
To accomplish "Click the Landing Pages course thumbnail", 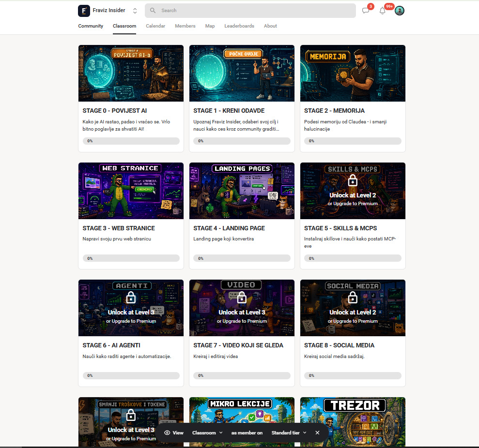I will point(242,191).
